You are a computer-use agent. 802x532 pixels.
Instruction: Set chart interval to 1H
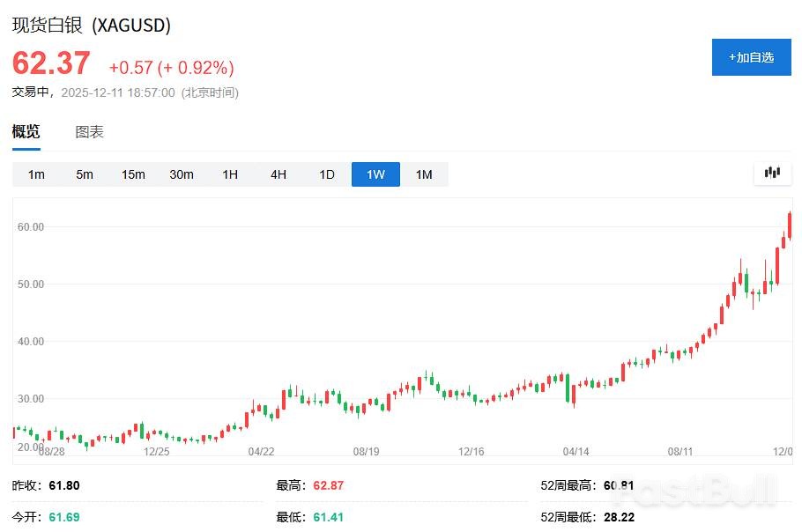pos(230,174)
